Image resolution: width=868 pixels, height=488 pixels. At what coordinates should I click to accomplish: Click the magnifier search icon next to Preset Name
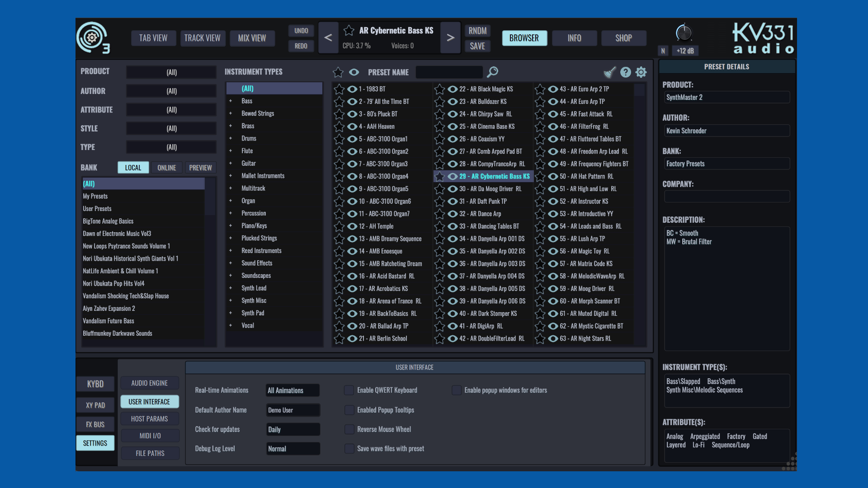pyautogui.click(x=492, y=72)
